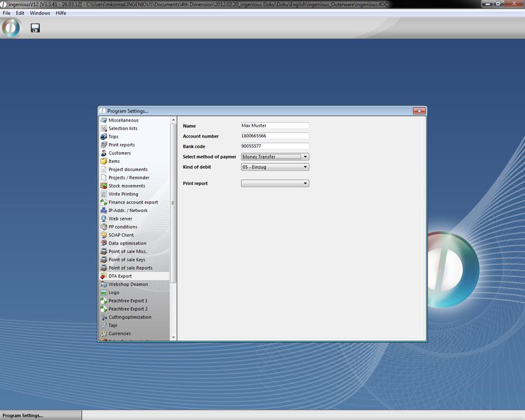
Task: Click the Bank code input field
Action: click(x=275, y=146)
